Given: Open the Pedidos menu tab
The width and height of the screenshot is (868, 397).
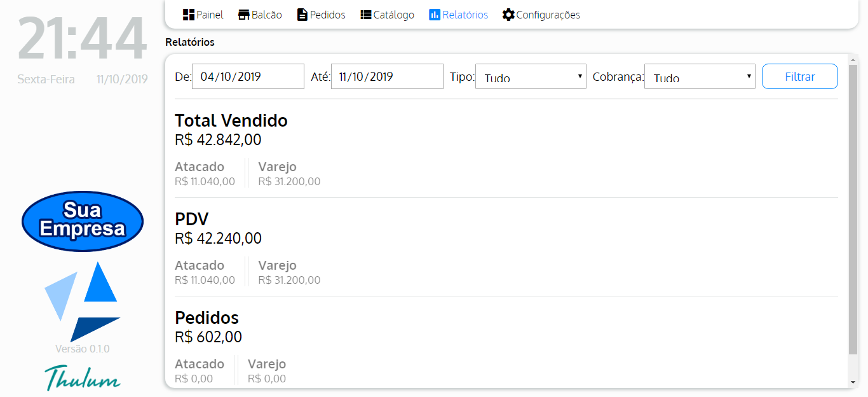Looking at the screenshot, I should click(328, 15).
